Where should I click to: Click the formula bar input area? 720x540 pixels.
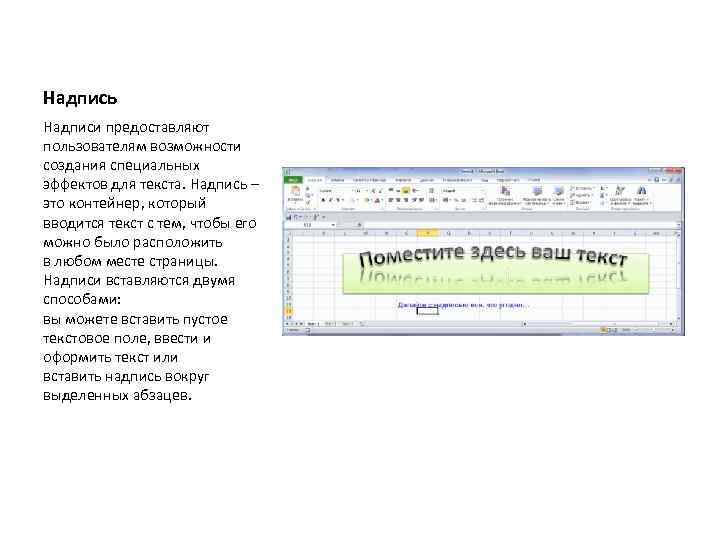tap(521, 225)
